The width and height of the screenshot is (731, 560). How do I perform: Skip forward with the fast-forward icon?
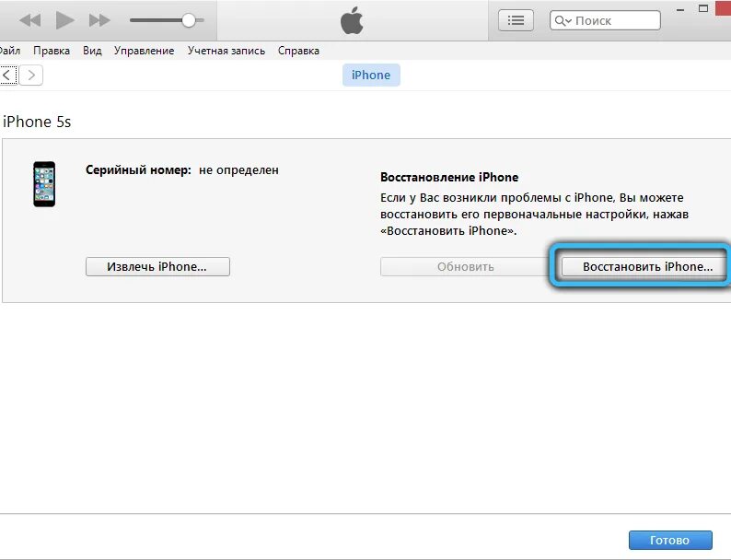[x=99, y=20]
